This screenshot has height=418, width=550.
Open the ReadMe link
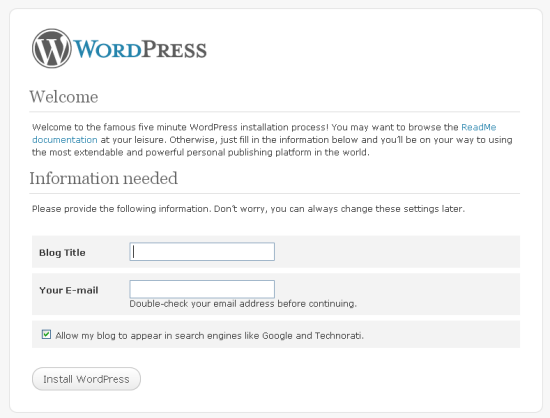[478, 127]
